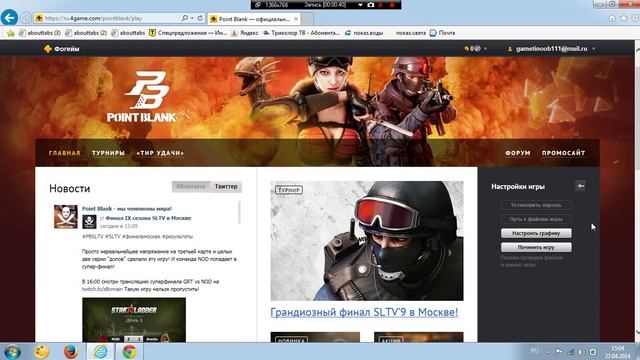This screenshot has height=360, width=640.
Task: Click the masked soldier tournament banner image
Action: click(x=367, y=241)
